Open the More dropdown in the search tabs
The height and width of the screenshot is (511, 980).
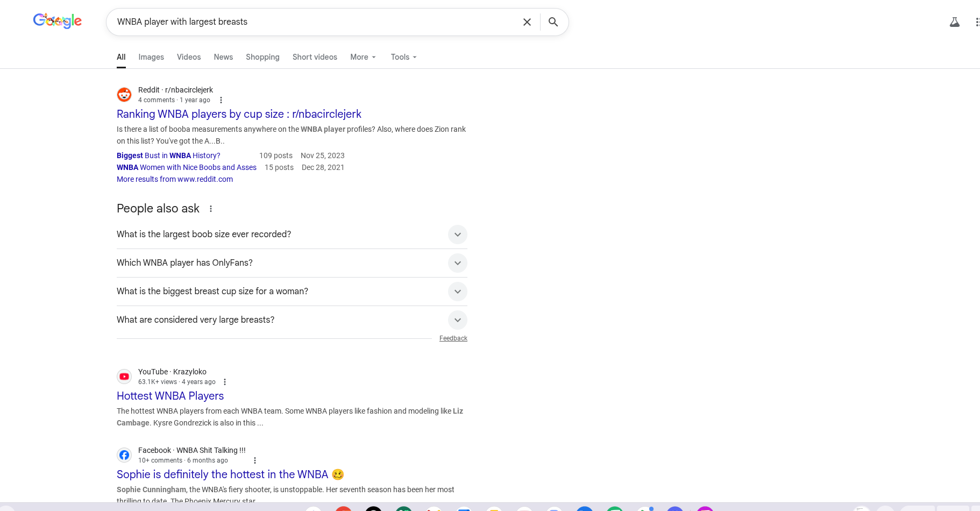[x=363, y=57]
